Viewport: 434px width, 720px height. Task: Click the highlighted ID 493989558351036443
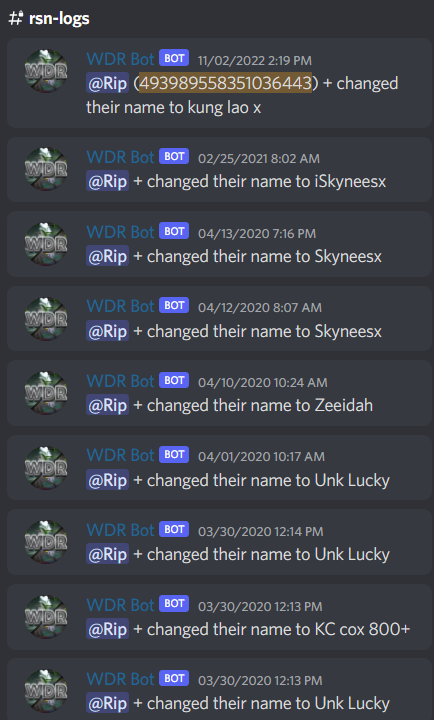pos(225,83)
